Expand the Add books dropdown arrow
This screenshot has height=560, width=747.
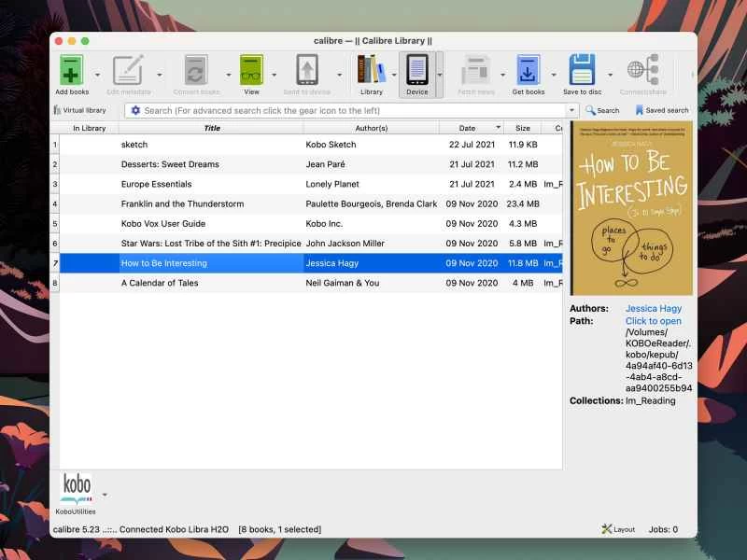pos(95,75)
